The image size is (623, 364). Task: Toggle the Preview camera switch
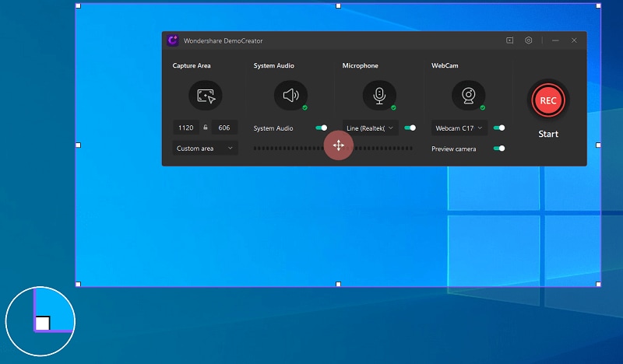click(499, 149)
